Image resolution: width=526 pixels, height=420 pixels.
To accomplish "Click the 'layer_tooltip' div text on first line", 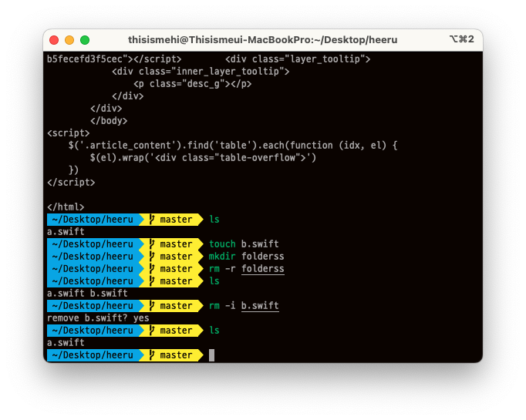I will point(298,59).
